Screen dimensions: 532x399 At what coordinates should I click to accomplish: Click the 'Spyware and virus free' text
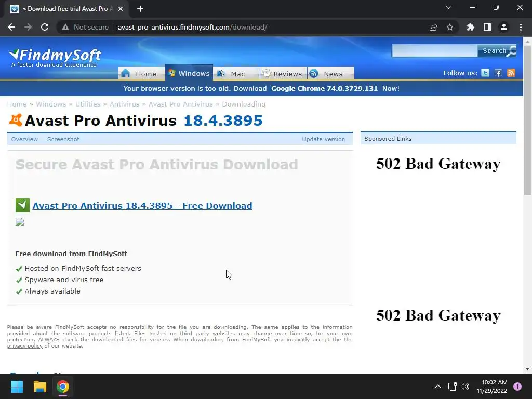(x=64, y=280)
